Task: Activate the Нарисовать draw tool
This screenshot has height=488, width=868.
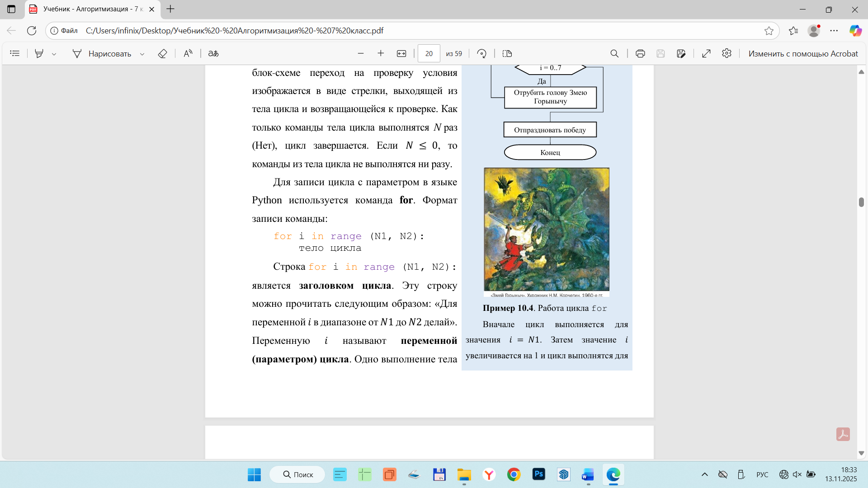Action: (x=102, y=53)
